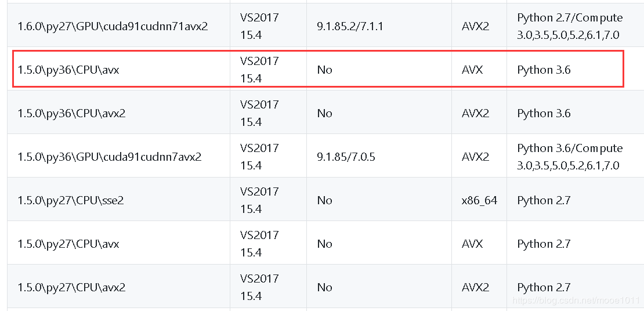Image resolution: width=644 pixels, height=311 pixels.
Task: Click the AVX cell in the red-highlighted row
Action: pyautogui.click(x=472, y=70)
